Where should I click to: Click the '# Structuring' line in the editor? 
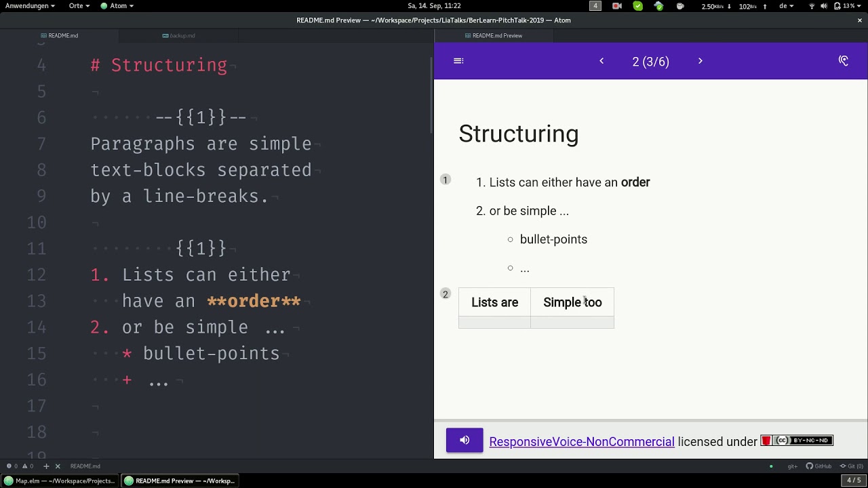click(x=159, y=65)
